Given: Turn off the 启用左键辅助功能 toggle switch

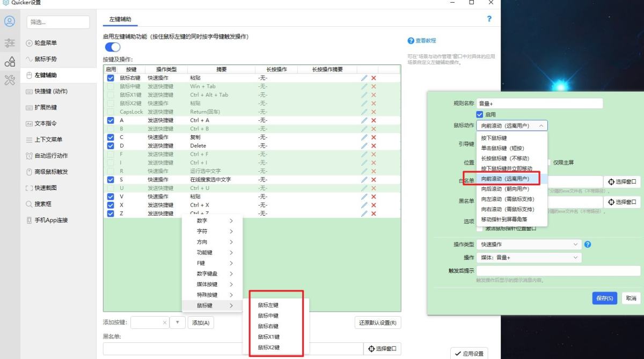Looking at the screenshot, I should tap(113, 47).
